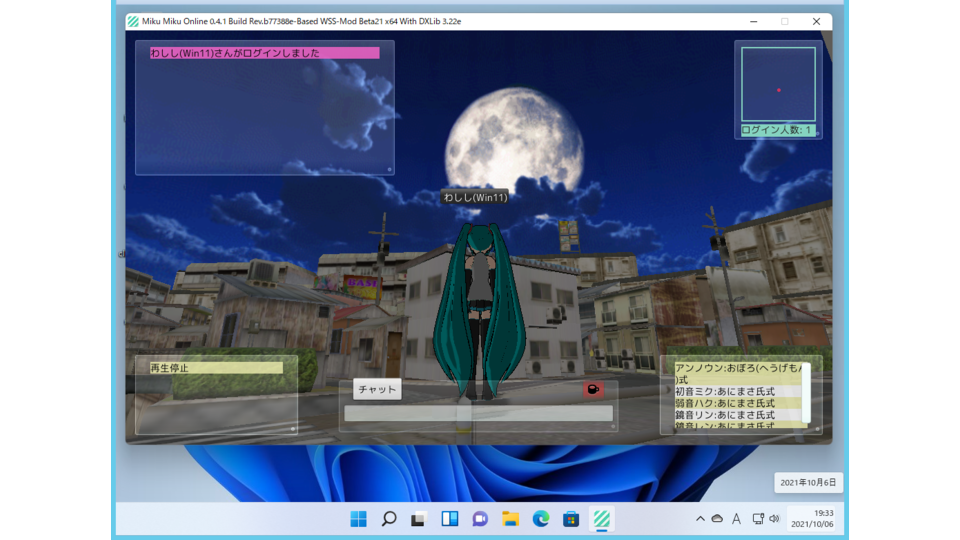Click the わしし(Win11) player name tag
This screenshot has height=540, width=960.
click(475, 197)
